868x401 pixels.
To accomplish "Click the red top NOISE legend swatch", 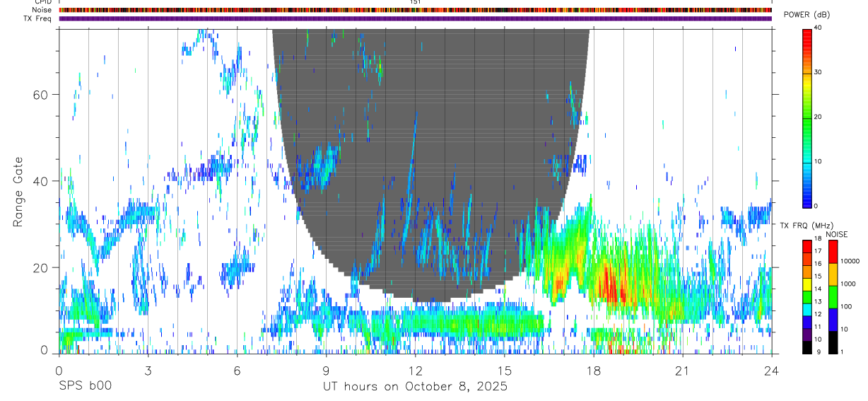I will pos(833,252).
